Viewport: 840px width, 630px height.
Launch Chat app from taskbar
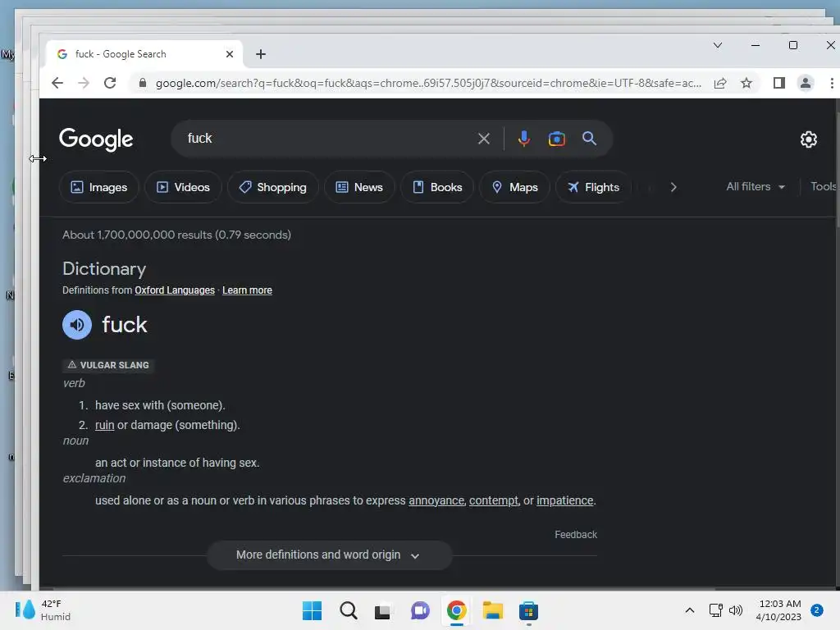tap(420, 610)
